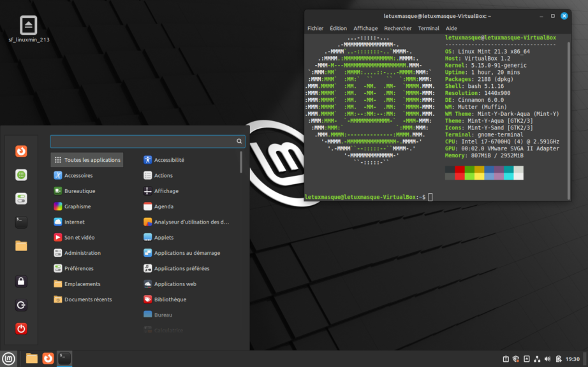Open Terminal from the menu favorites sidebar
This screenshot has width=588, height=367.
[x=21, y=222]
